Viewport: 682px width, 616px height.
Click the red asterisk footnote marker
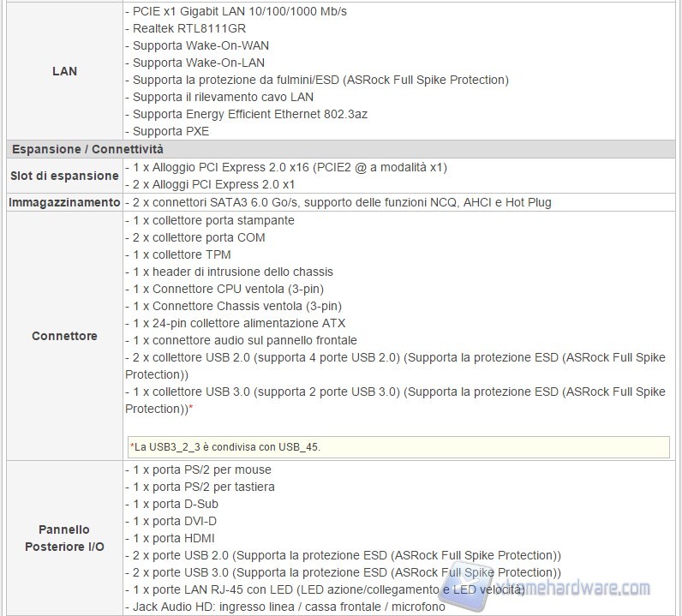pyautogui.click(x=190, y=410)
